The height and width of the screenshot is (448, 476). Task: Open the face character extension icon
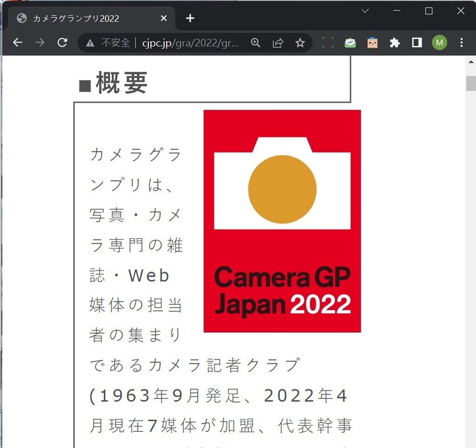click(372, 43)
